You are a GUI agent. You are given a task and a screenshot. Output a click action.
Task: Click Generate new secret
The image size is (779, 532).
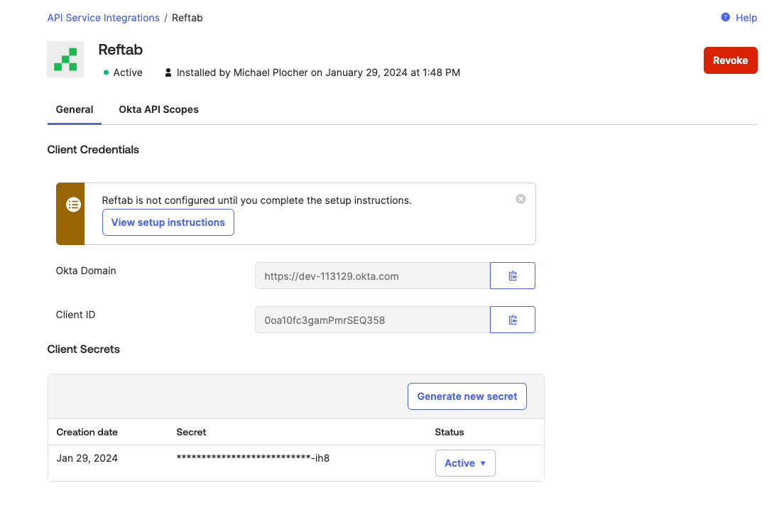pyautogui.click(x=467, y=396)
